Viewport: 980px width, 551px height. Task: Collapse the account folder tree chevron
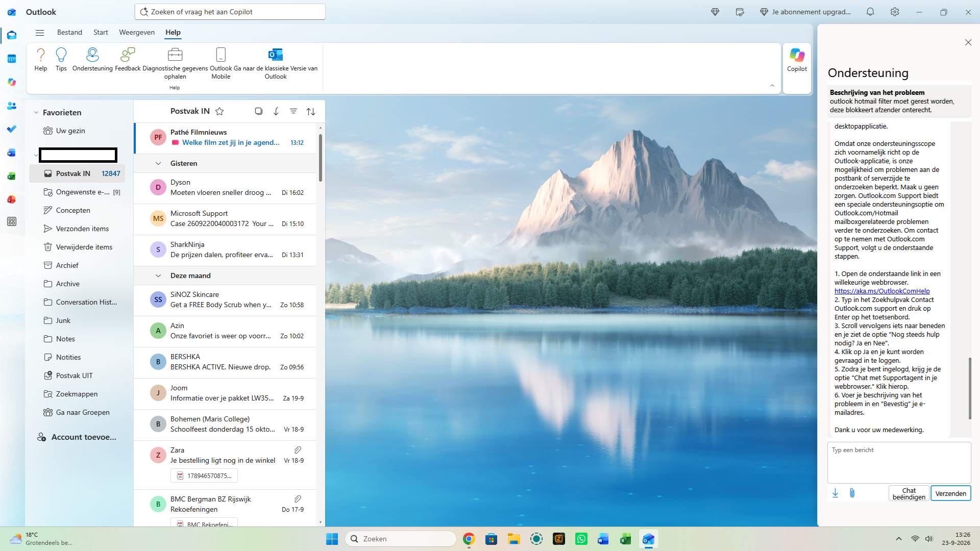coord(36,155)
